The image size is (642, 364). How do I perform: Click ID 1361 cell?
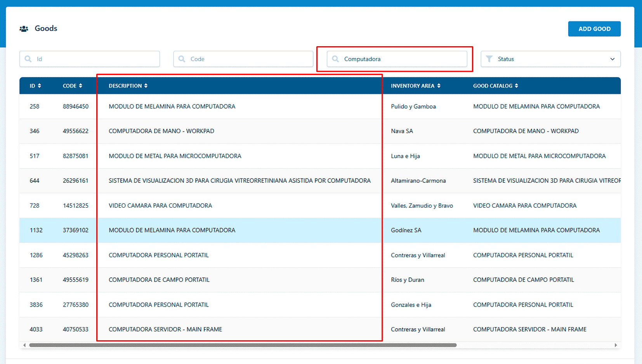[36, 280]
